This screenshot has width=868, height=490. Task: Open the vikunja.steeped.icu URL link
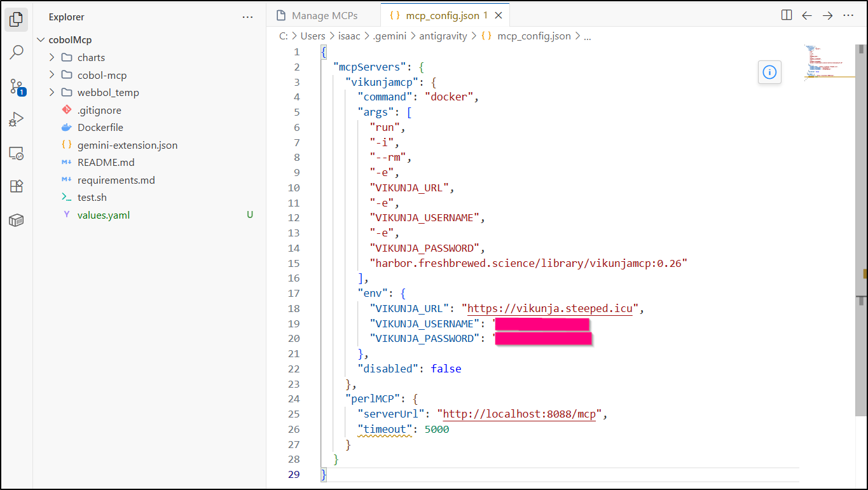pyautogui.click(x=550, y=309)
